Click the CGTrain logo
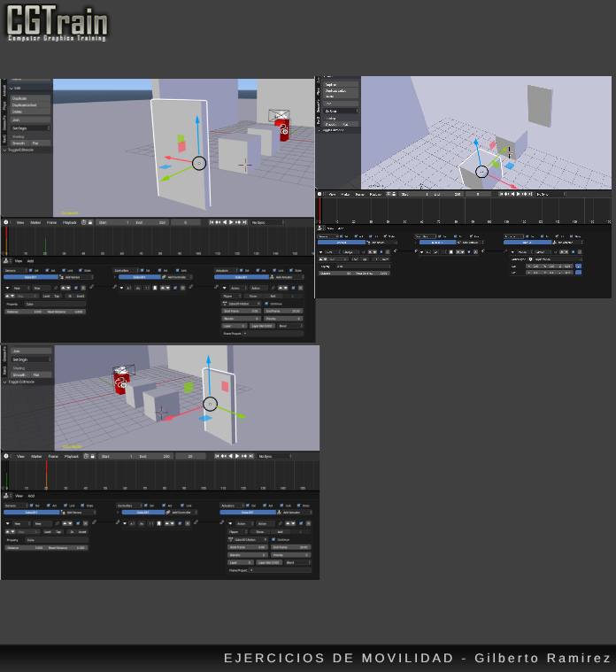Image resolution: width=616 pixels, height=672 pixels. click(x=56, y=24)
